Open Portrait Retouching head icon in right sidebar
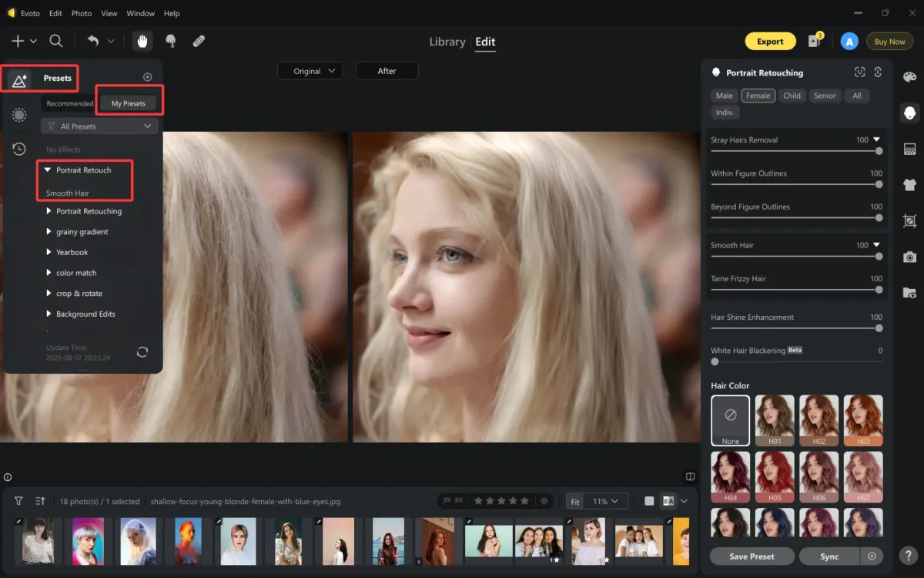This screenshot has width=924, height=578. [x=909, y=113]
